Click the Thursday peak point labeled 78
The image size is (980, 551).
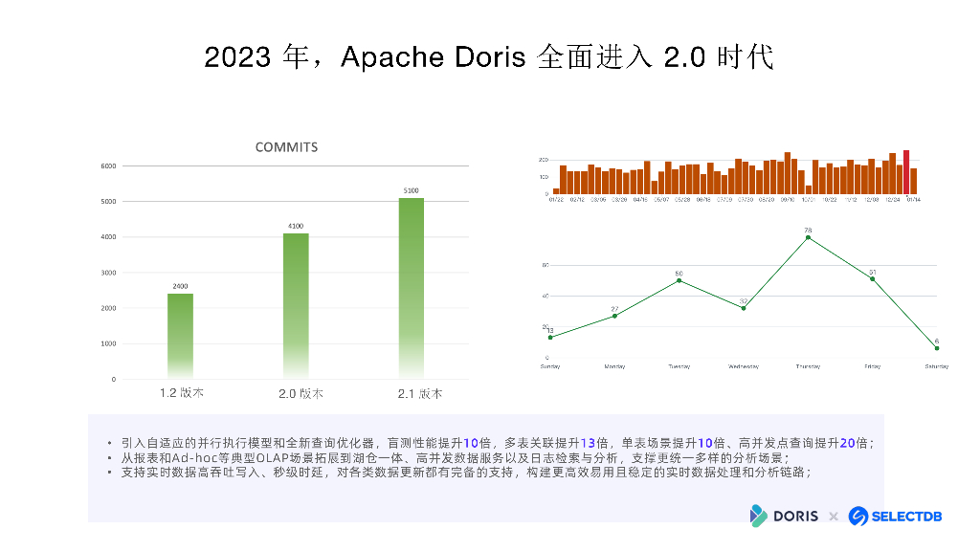tap(808, 237)
